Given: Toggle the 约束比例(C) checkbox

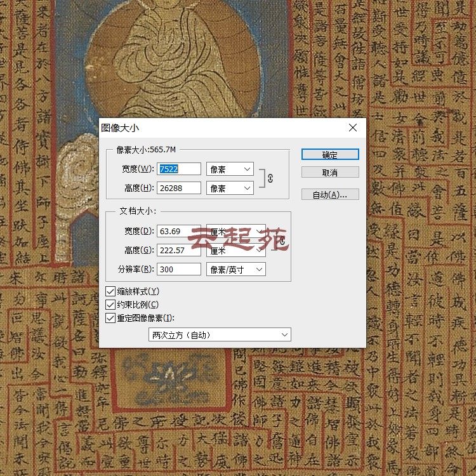Looking at the screenshot, I should [110, 305].
